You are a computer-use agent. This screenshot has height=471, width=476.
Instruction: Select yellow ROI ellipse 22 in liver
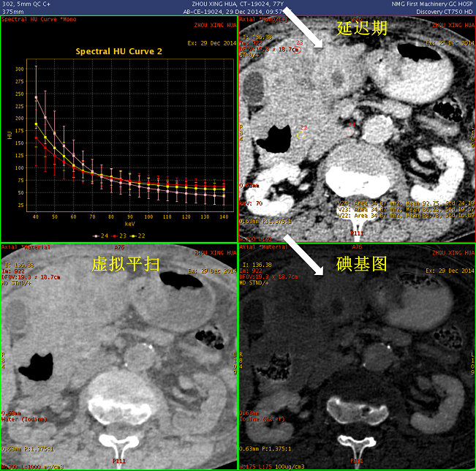302,135
